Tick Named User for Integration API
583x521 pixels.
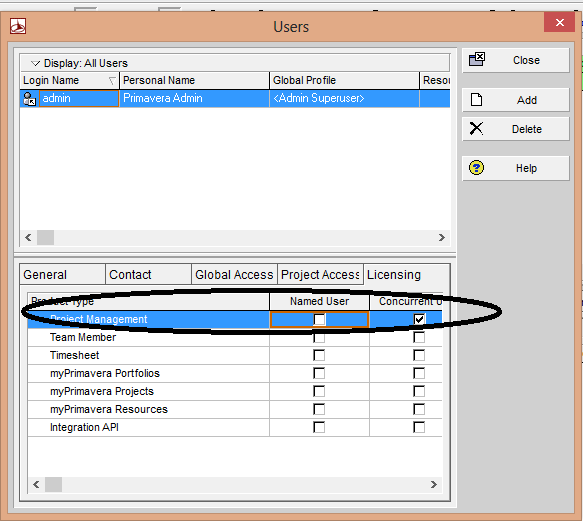319,427
